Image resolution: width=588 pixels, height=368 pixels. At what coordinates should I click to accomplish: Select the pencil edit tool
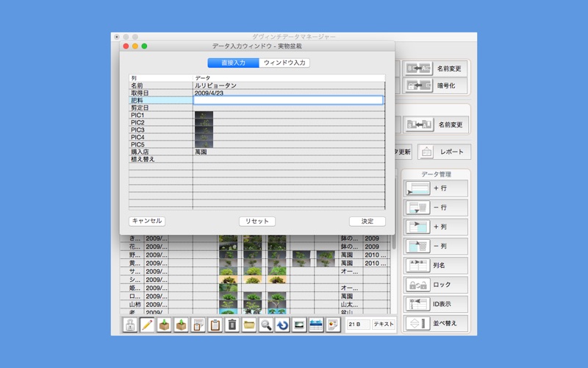pyautogui.click(x=147, y=325)
